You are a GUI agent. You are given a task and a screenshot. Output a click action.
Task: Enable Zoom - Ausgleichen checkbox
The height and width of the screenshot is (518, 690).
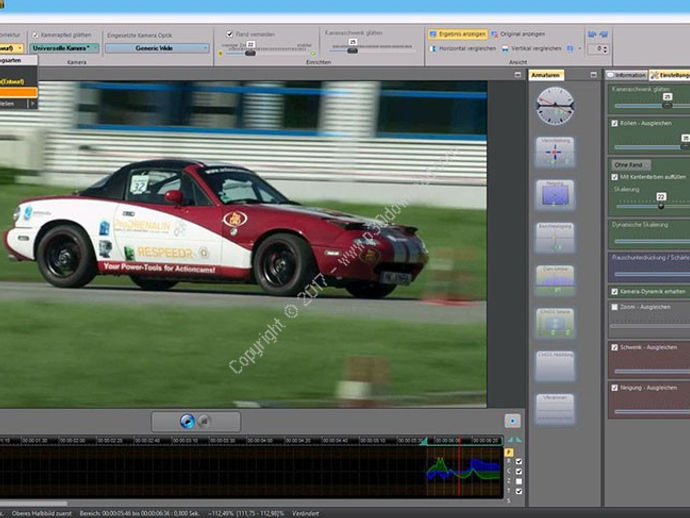point(614,307)
